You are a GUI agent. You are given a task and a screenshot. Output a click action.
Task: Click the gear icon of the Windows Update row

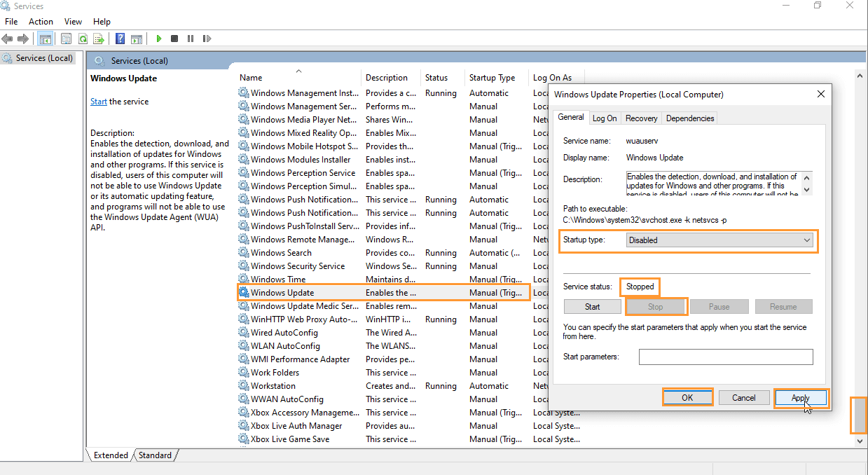click(244, 293)
